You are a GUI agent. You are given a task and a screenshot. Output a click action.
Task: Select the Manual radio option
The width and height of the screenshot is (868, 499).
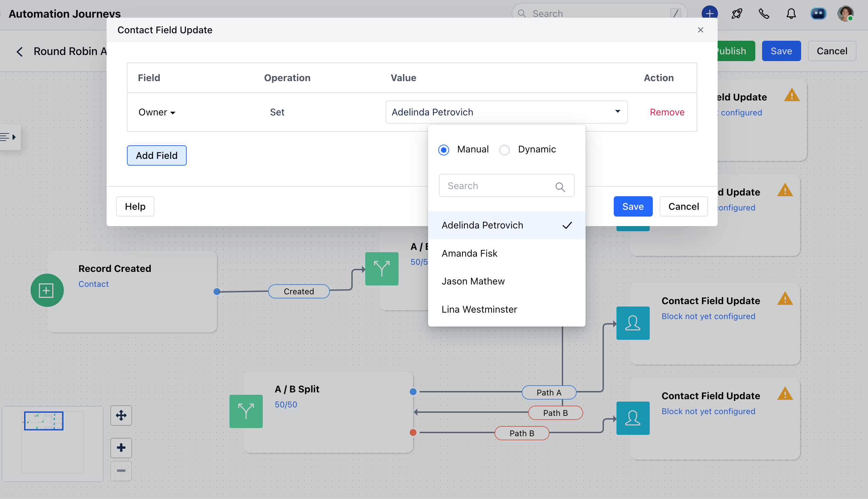coord(443,150)
